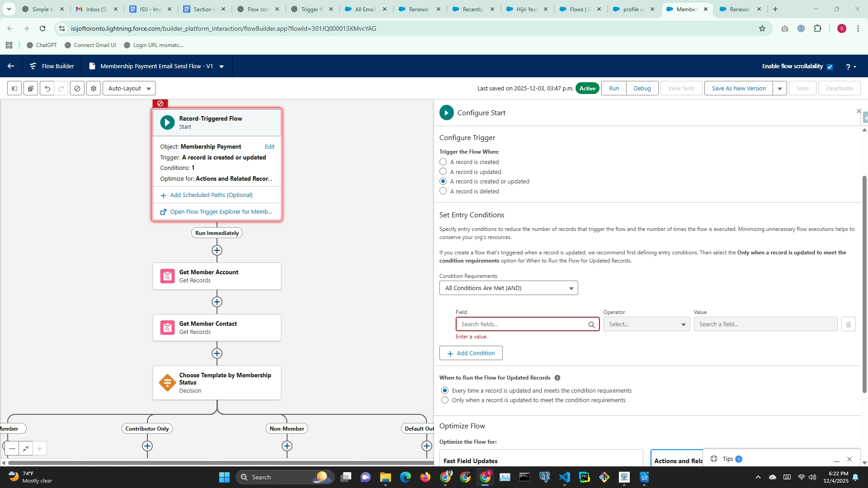The width and height of the screenshot is (868, 488).
Task: Click fit-to-screen zoom icon on canvas
Action: pos(26,449)
